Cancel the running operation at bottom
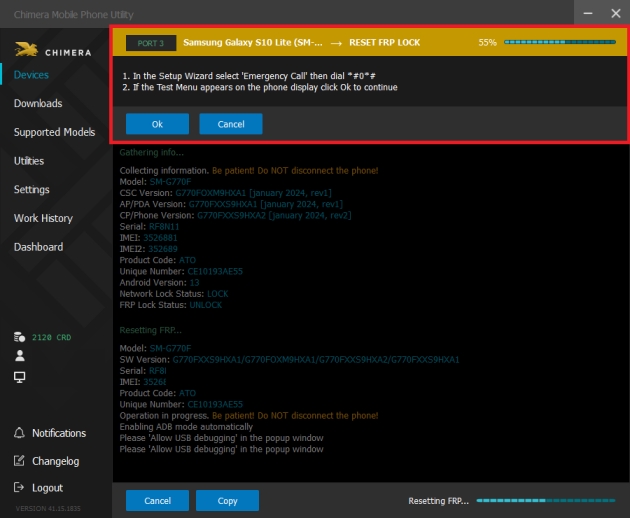This screenshot has width=630, height=518. point(157,500)
